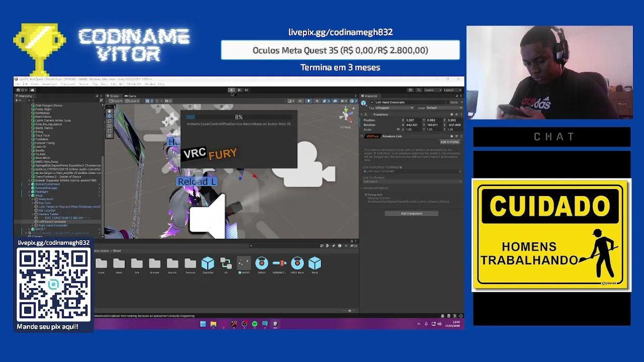644x362 pixels.
Task: Collapse the Wasp hierarchy item
Action: point(29,196)
